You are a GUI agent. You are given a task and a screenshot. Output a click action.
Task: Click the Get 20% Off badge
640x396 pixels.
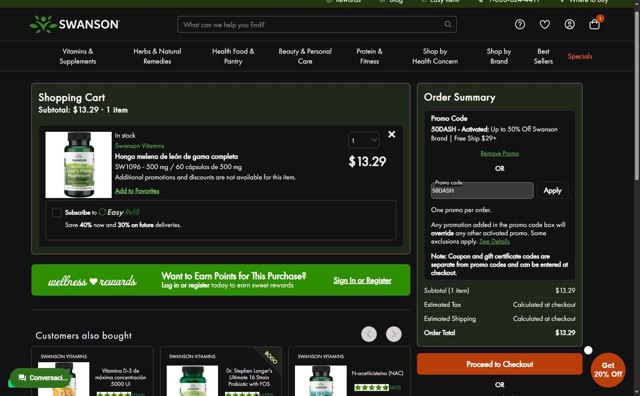pos(608,370)
